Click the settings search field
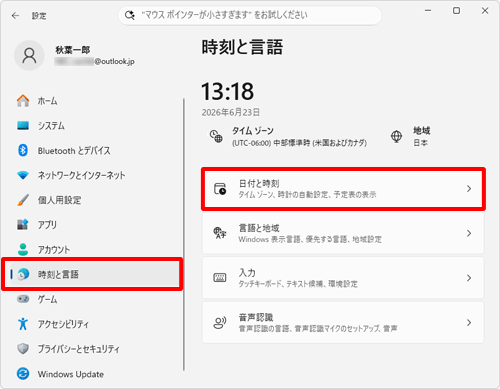Screen dimensions: 500x389 pos(250,15)
